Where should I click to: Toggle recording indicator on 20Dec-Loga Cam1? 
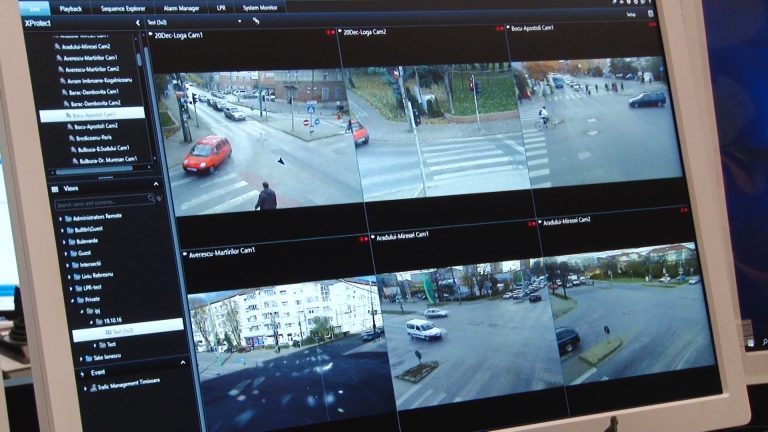pyautogui.click(x=331, y=33)
